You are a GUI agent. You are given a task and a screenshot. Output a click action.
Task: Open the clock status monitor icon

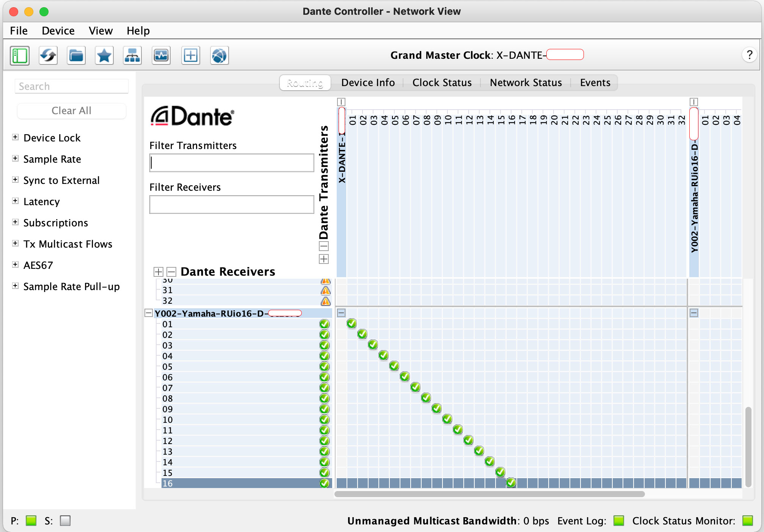161,56
